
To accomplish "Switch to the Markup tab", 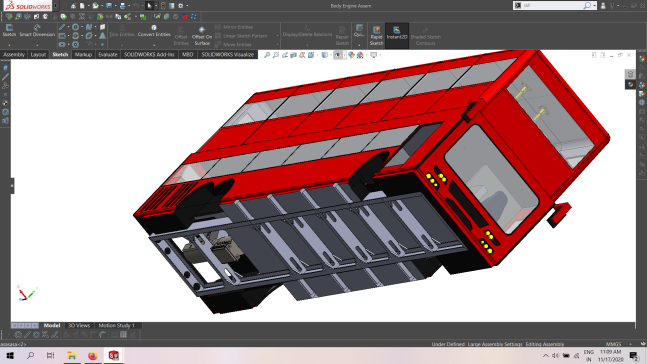I will 83,54.
